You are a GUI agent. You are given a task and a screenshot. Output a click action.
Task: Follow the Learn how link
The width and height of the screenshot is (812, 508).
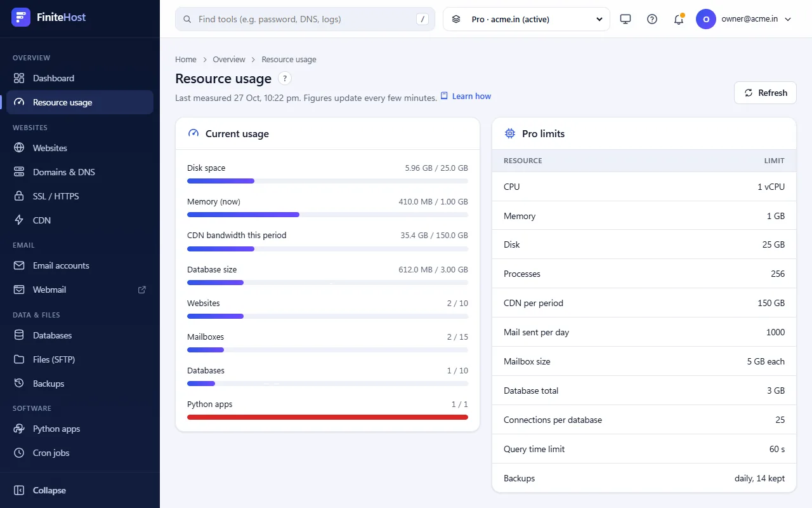click(x=471, y=96)
